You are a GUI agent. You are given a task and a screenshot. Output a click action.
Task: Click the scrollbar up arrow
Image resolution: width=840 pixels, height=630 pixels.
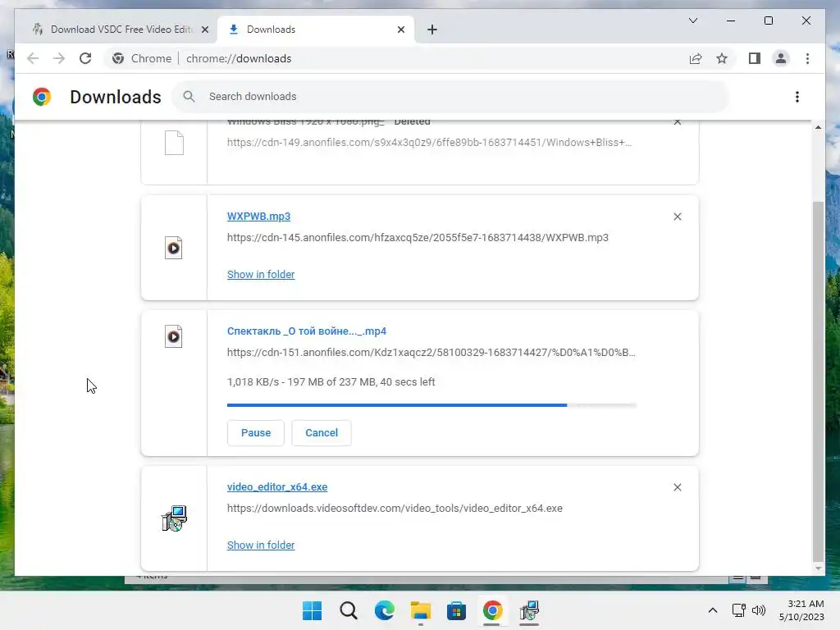818,127
